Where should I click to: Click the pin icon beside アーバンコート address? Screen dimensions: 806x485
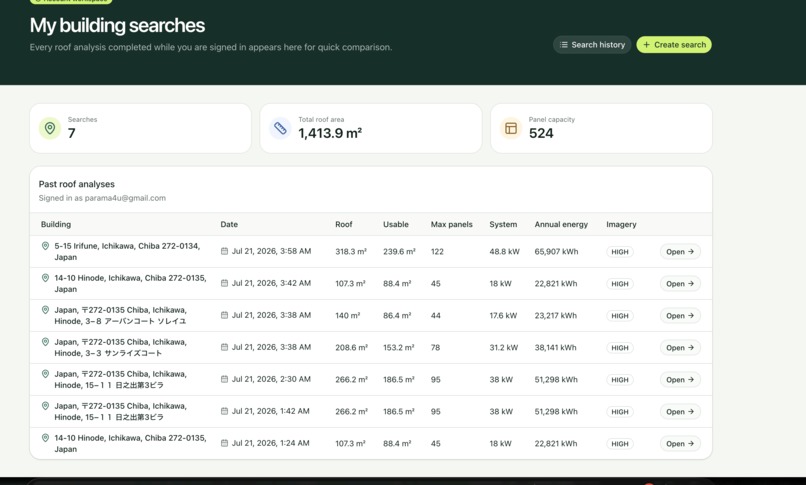click(45, 310)
